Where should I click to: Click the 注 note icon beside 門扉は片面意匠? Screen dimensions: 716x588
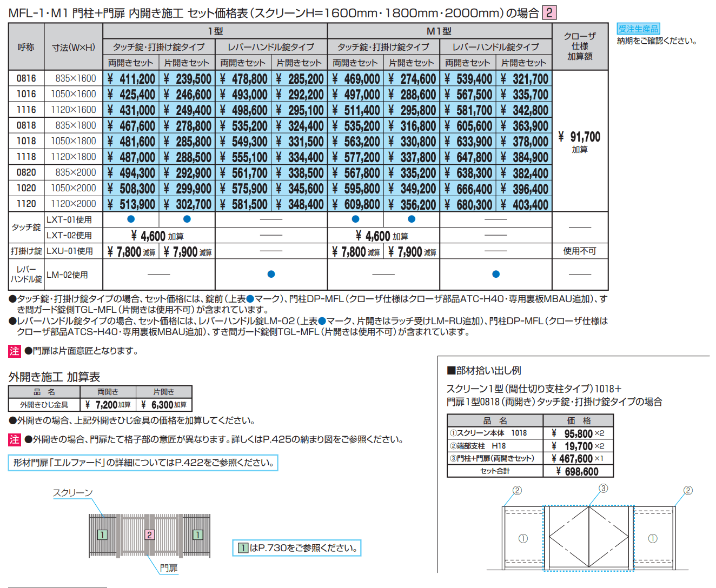pyautogui.click(x=12, y=350)
